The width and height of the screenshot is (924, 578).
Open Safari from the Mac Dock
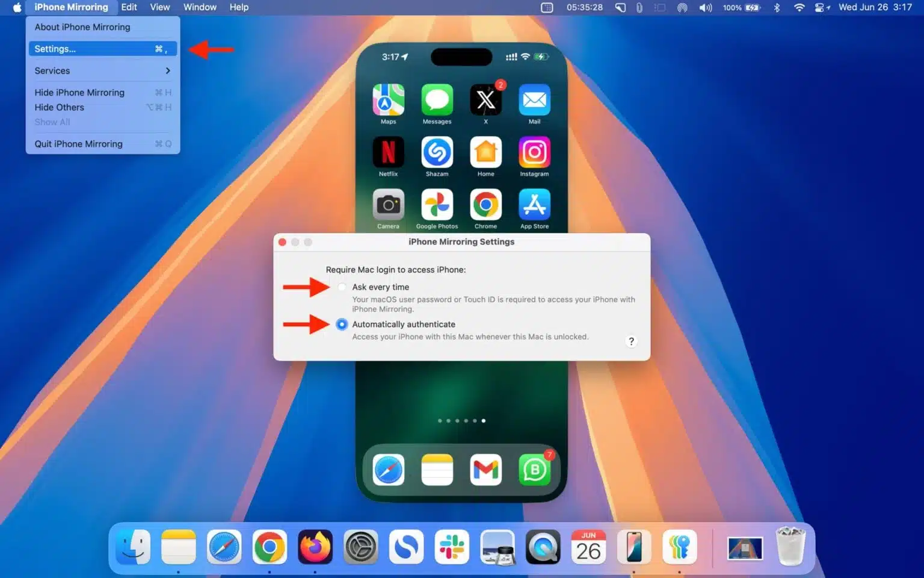tap(224, 547)
